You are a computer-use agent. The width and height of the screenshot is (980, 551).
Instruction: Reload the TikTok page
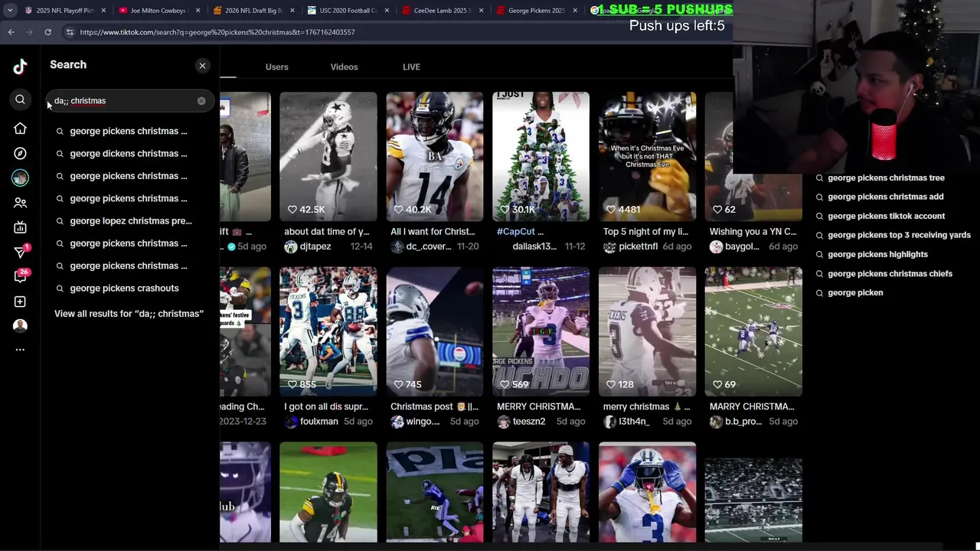pyautogui.click(x=47, y=32)
